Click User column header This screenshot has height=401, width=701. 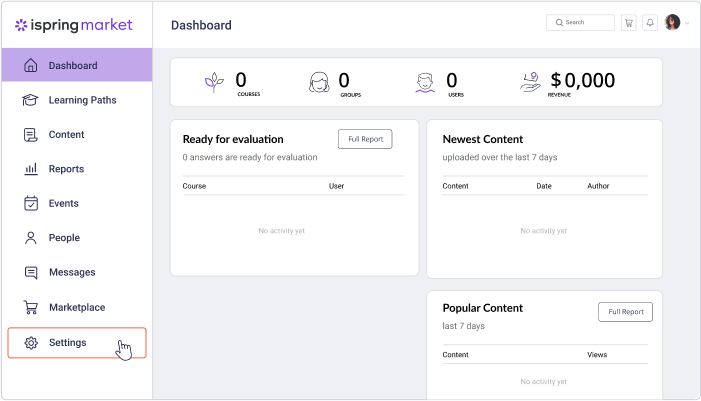click(x=336, y=186)
